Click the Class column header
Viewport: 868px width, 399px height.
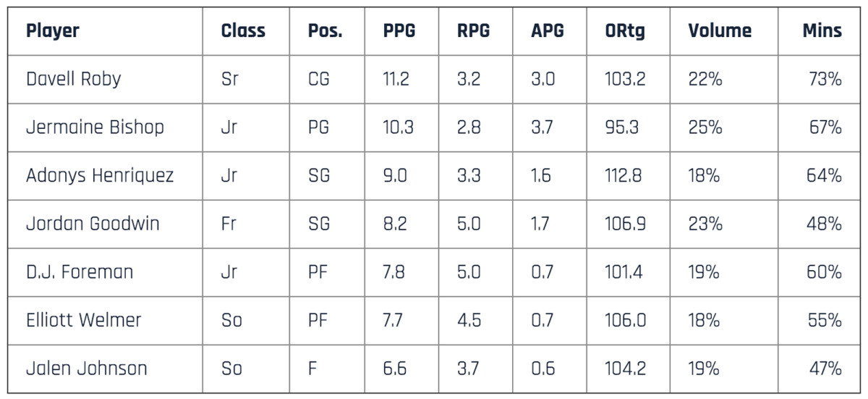(x=243, y=31)
